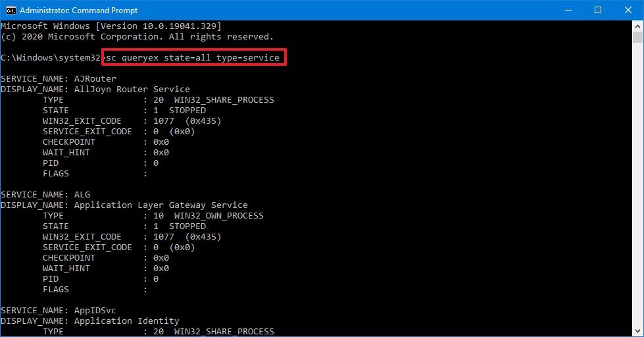The image size is (644, 337).
Task: Open the Command Prompt system menu icon
Action: click(x=11, y=10)
